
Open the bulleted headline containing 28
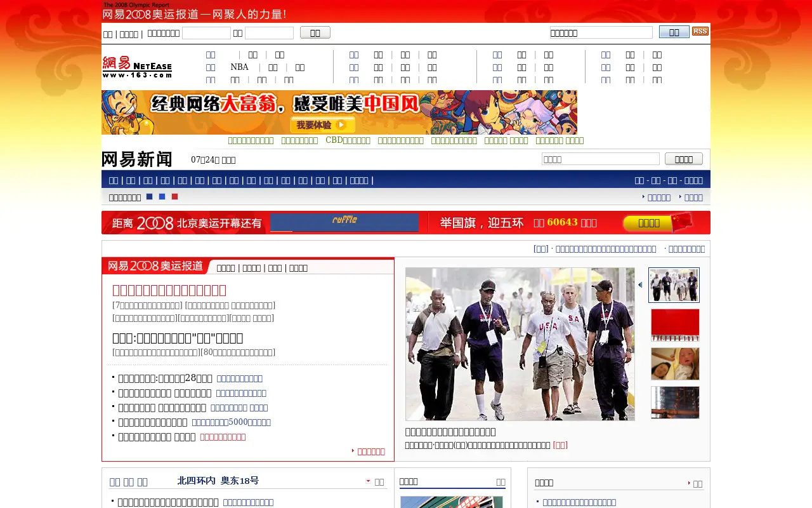click(x=166, y=378)
